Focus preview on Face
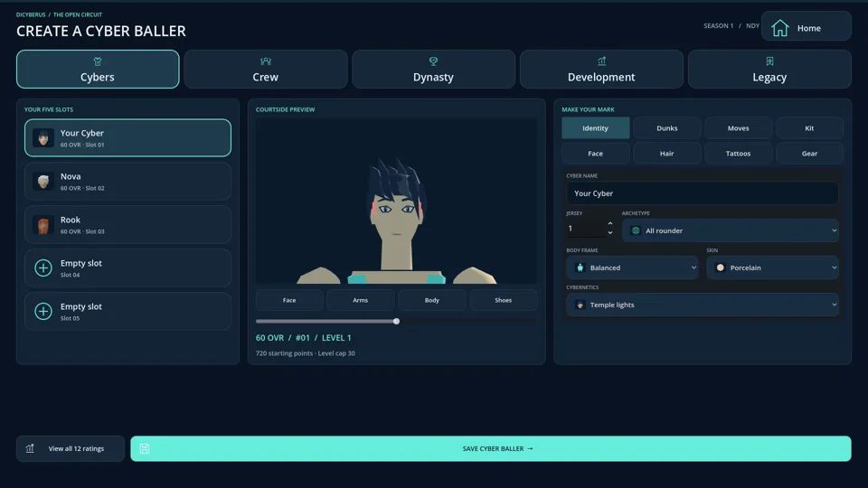Screen dimensions: 868x488 pyautogui.click(x=289, y=300)
